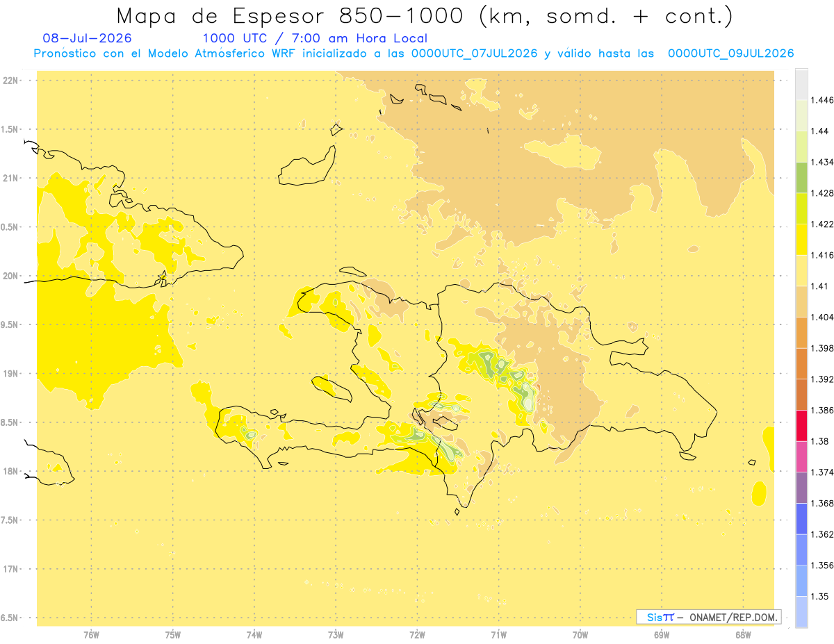
Task: Click the '74W' longitude label
Action: coord(254,635)
